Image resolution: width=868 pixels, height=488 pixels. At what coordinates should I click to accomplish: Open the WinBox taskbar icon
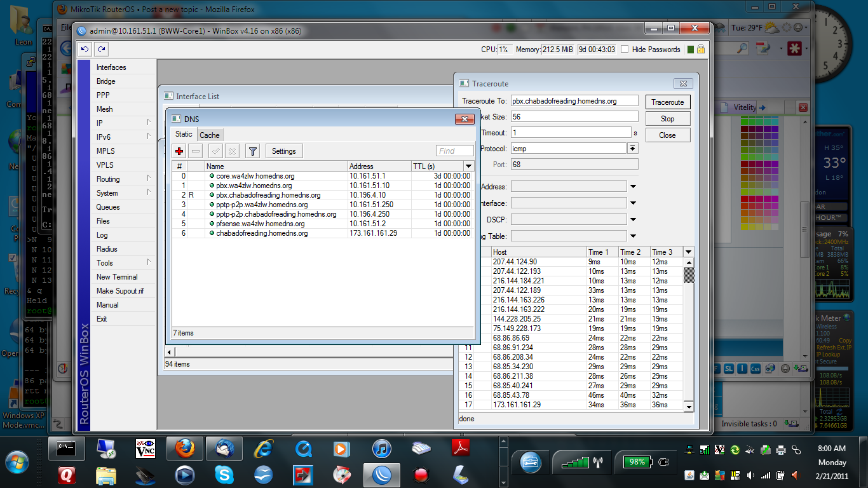(381, 474)
